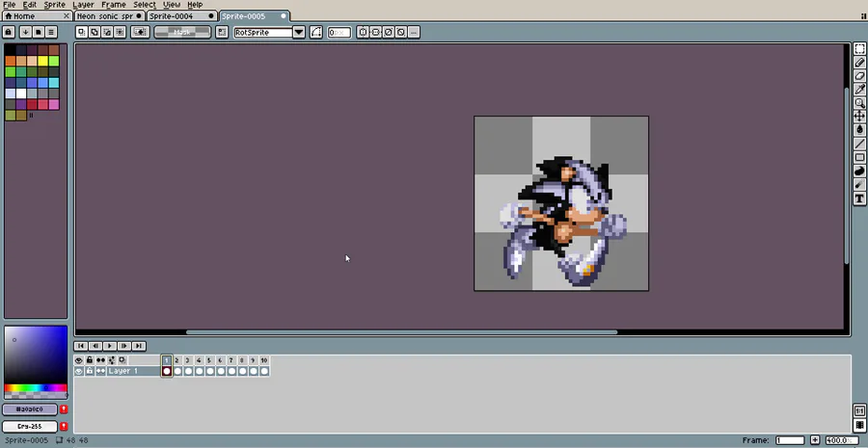868x448 pixels.
Task: Select the Rectangle shape tool
Action: pos(859,157)
